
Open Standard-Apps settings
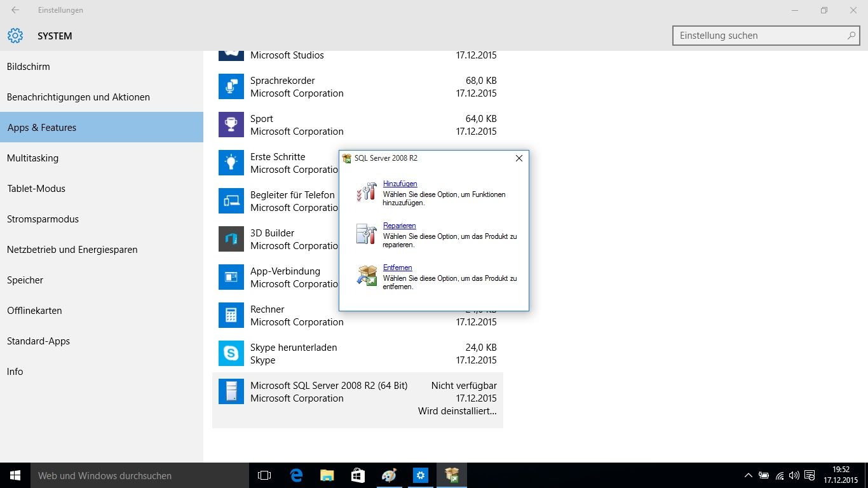coord(102,341)
